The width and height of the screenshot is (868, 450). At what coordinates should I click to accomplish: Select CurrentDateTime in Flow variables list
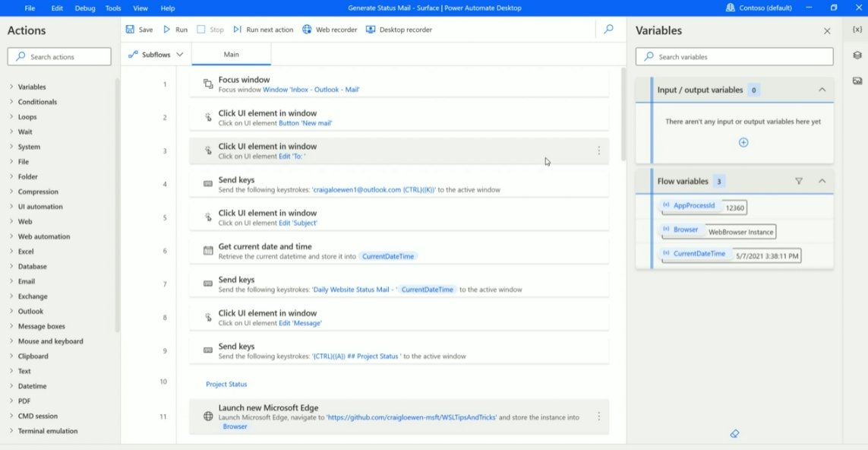point(699,253)
